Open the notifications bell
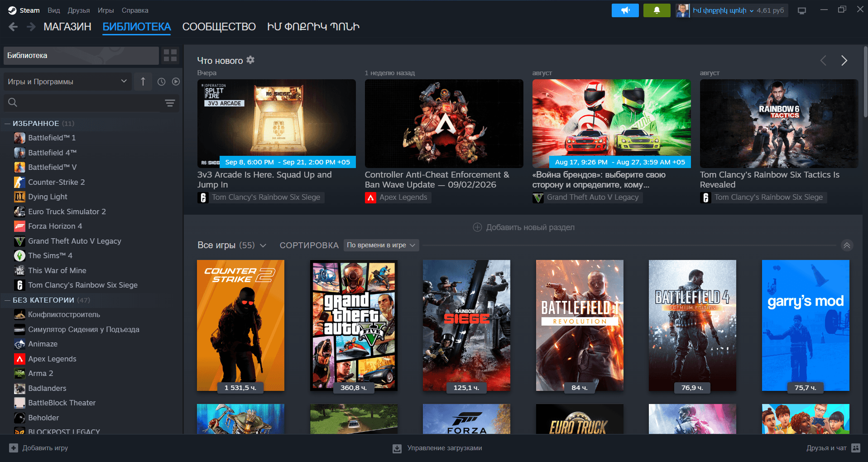Viewport: 868px width, 462px height. pos(657,10)
